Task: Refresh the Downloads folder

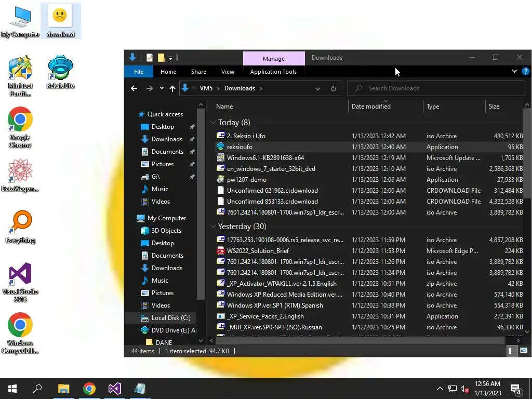Action: pos(334,88)
